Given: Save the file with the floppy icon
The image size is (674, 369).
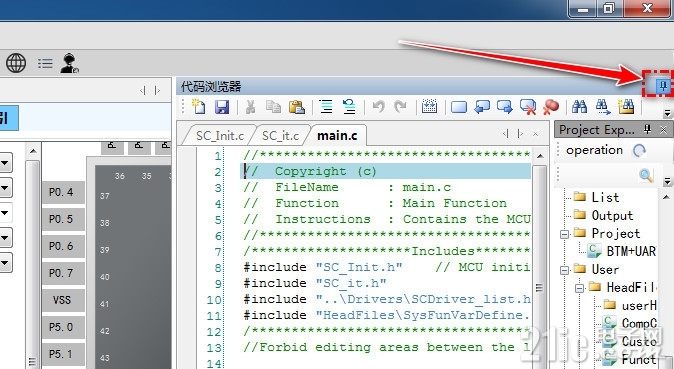Looking at the screenshot, I should (x=222, y=107).
